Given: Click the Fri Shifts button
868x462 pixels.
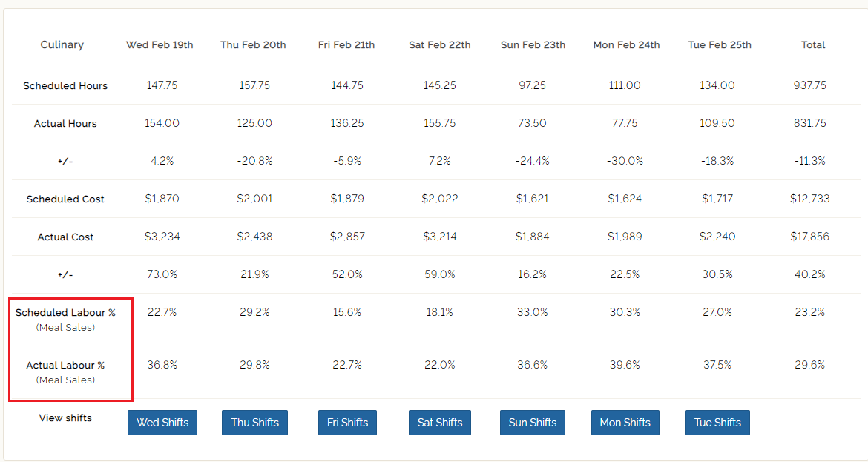Looking at the screenshot, I should 347,423.
